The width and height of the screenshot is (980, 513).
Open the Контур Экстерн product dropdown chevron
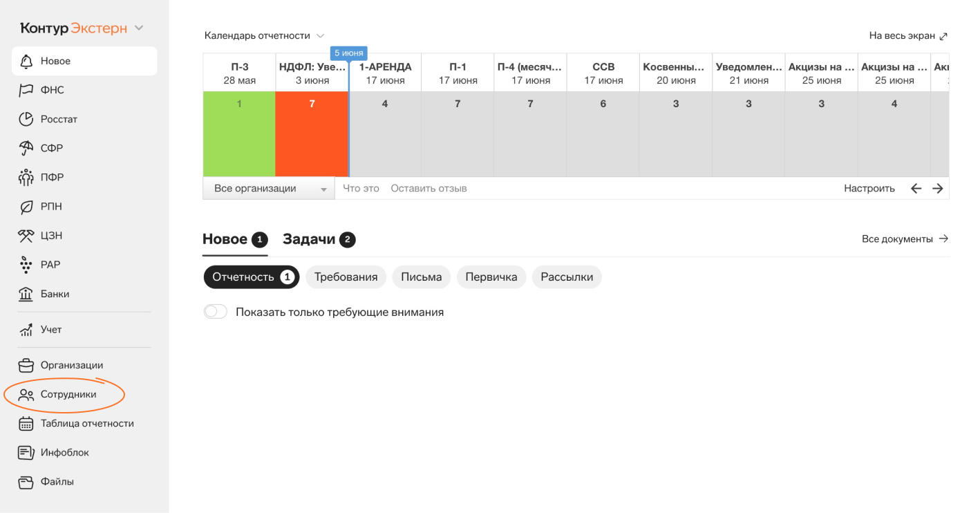point(139,28)
